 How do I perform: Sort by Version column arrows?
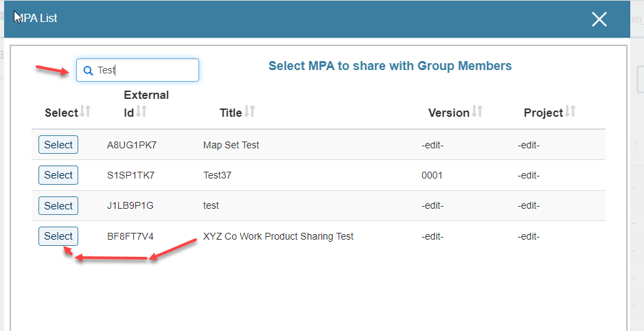tap(477, 111)
